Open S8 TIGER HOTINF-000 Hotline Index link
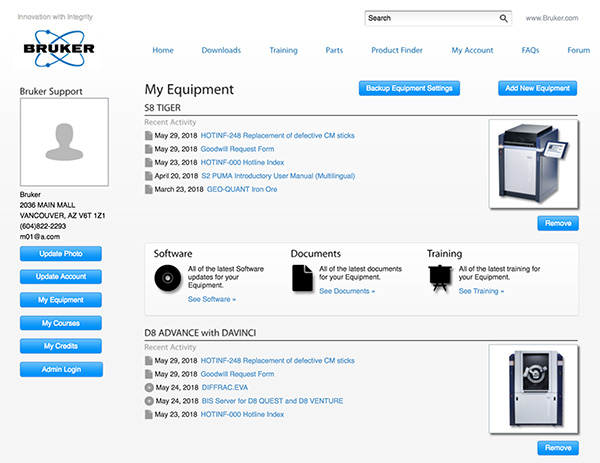The height and width of the screenshot is (463, 600). [242, 162]
